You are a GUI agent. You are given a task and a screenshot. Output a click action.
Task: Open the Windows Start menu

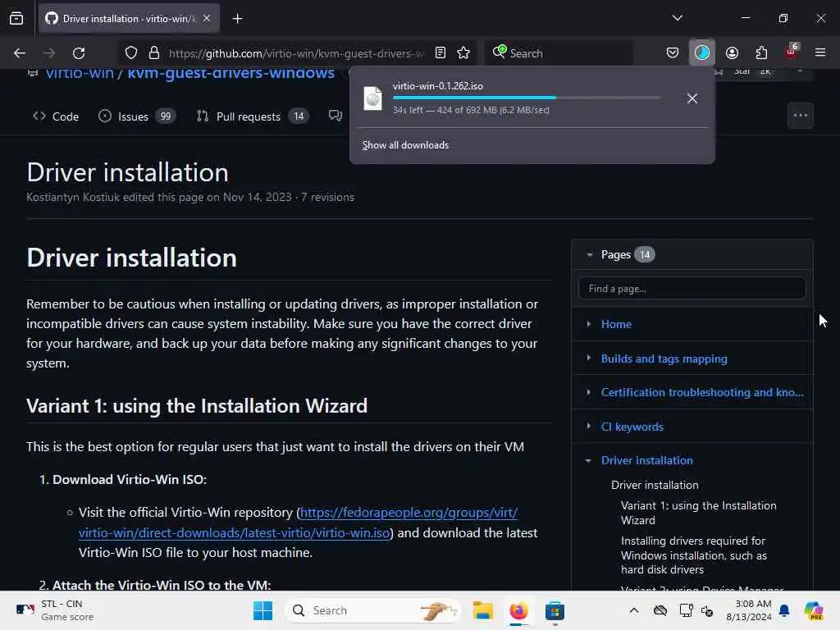pyautogui.click(x=262, y=610)
